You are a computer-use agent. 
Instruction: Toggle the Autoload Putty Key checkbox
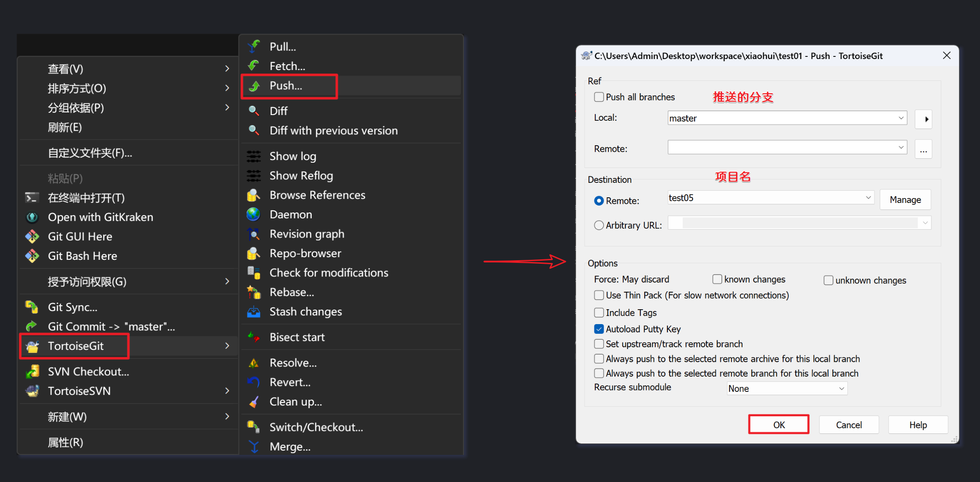599,329
